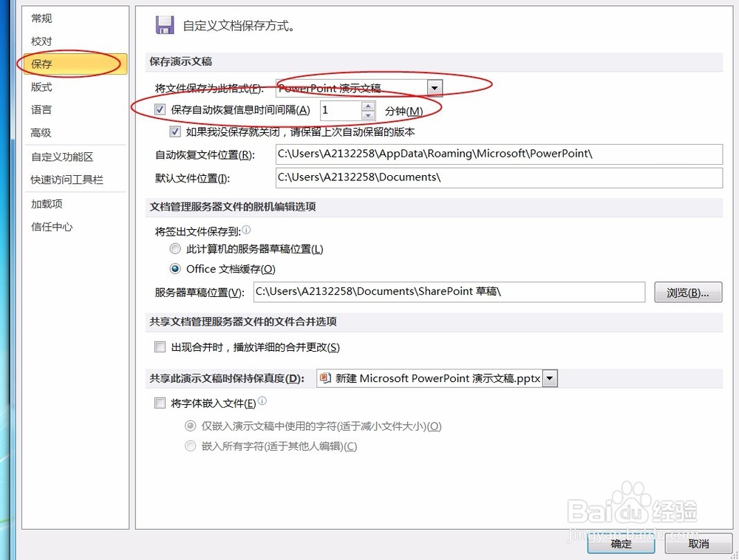Click info icon next to 将字体嵌入文件
Viewport: 739px width, 560px height.
tap(262, 401)
